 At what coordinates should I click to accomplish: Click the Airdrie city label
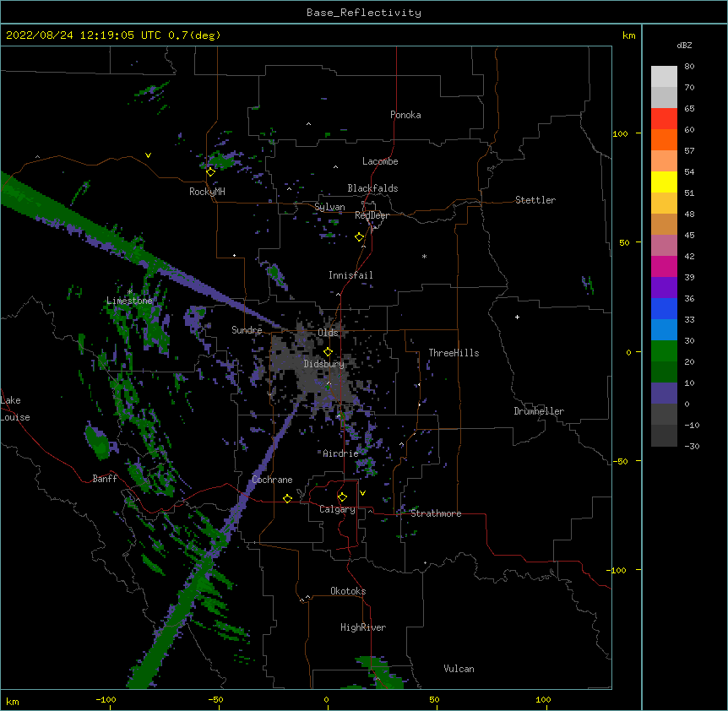pyautogui.click(x=340, y=453)
